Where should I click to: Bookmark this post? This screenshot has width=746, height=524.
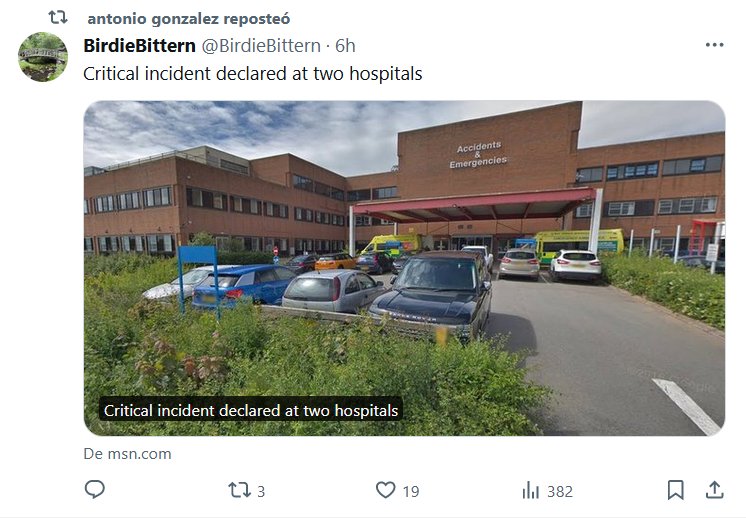(x=676, y=490)
